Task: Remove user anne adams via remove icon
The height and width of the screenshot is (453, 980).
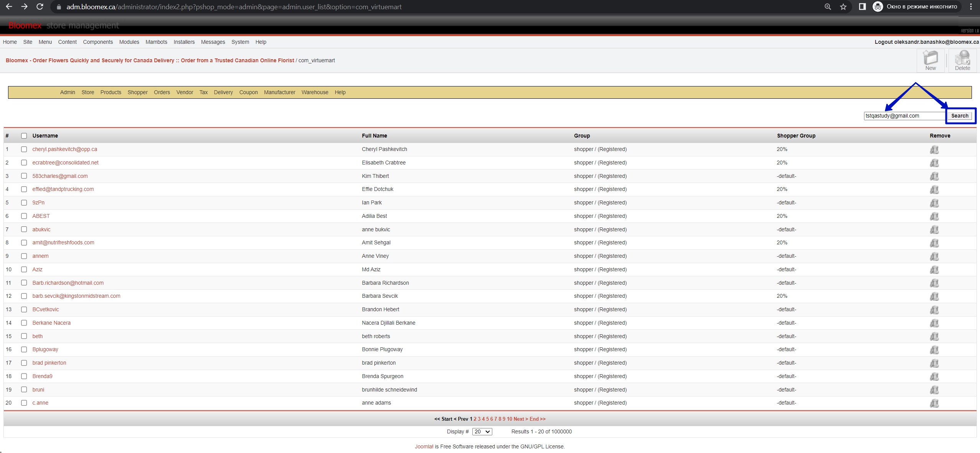Action: click(x=934, y=403)
